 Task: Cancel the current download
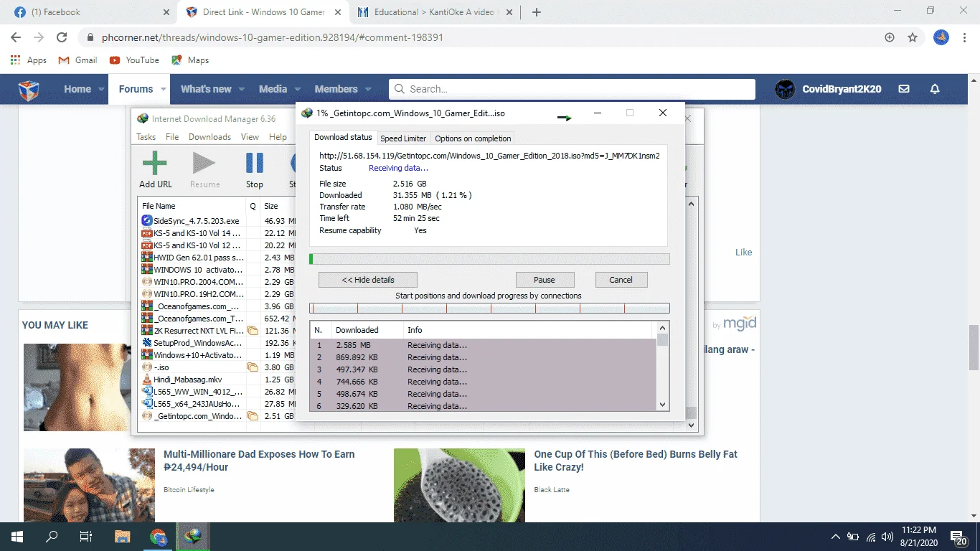coord(621,280)
